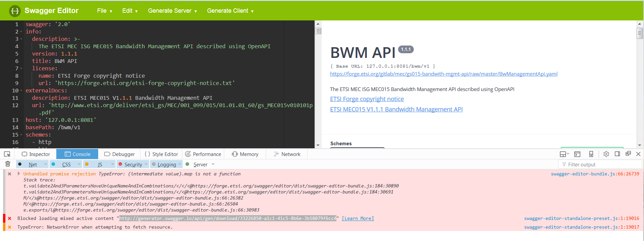Image resolution: width=644 pixels, height=241 pixels.
Task: Click the Base URL text in preview
Action: pos(383,66)
